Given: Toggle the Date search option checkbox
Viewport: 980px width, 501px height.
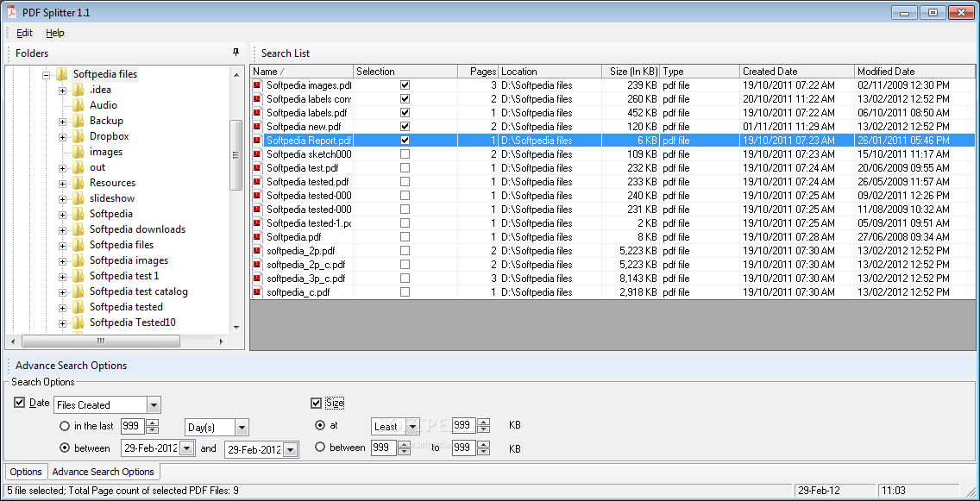Looking at the screenshot, I should [19, 403].
